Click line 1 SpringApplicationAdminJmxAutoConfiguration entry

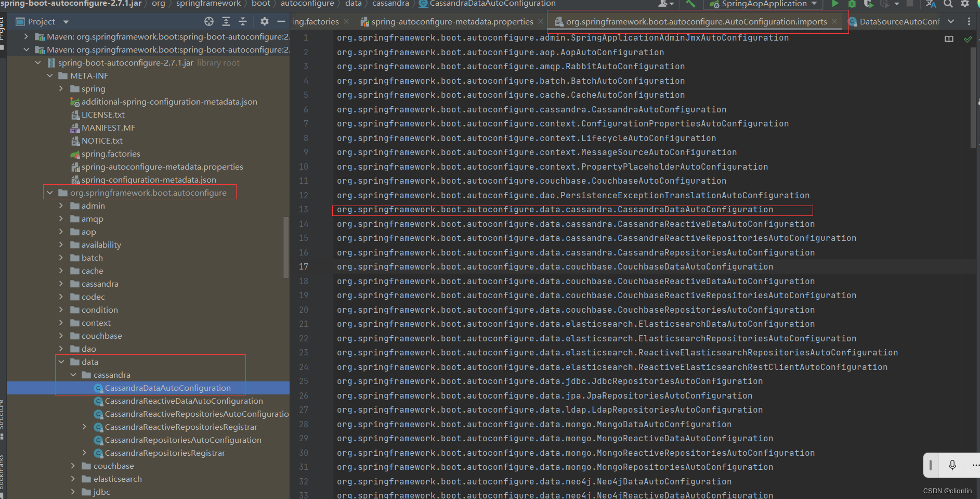click(563, 38)
